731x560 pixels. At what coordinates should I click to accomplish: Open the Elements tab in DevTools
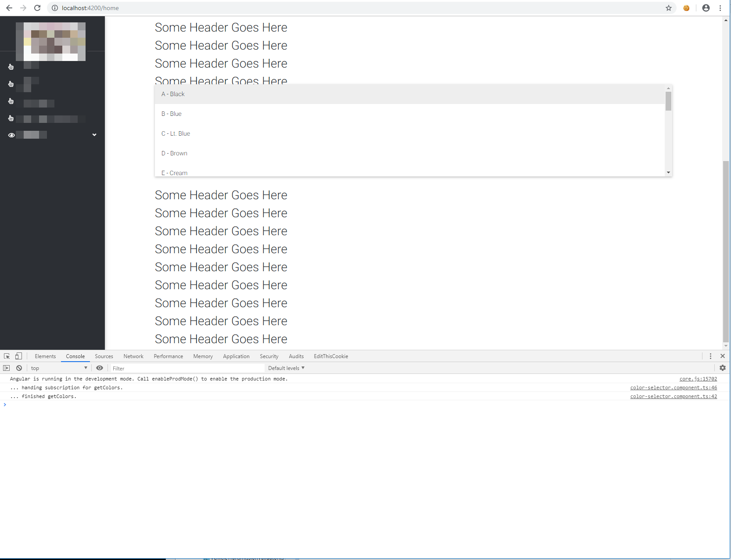point(45,356)
